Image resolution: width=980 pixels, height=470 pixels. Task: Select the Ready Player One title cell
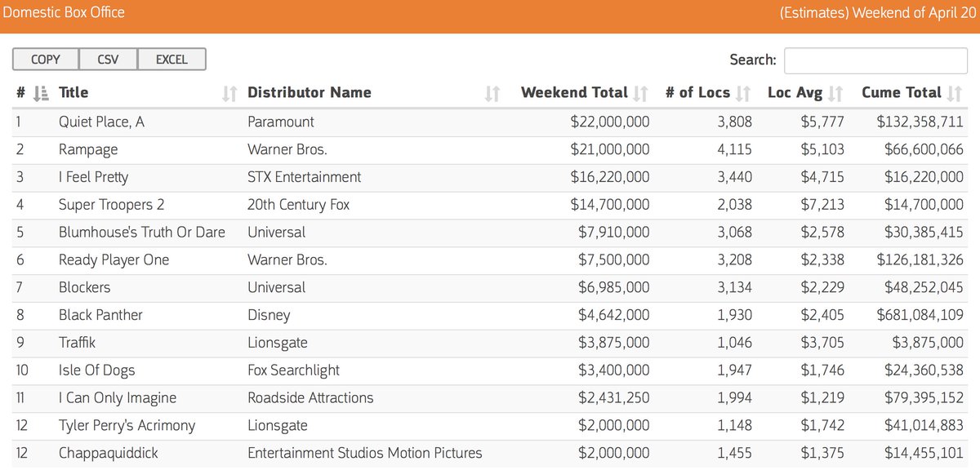coord(114,260)
